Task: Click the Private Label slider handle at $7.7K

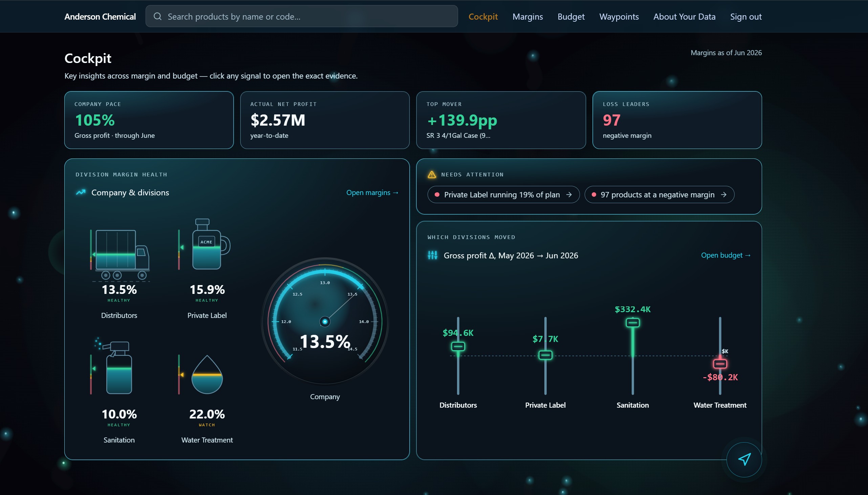Action: pos(545,355)
